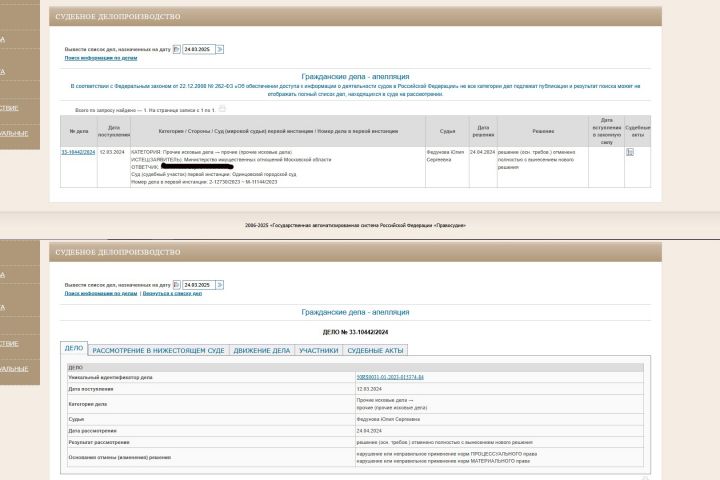Image resolution: width=720 pixels, height=480 pixels.
Task: Click the go arrow beside the date on the results page
Action: click(219, 49)
